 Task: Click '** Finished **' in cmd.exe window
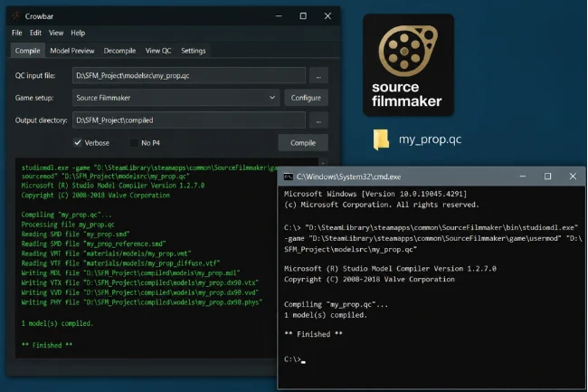tap(313, 334)
